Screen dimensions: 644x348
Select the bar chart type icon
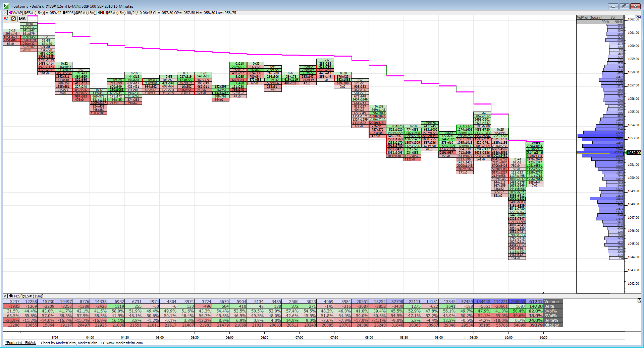click(6, 19)
